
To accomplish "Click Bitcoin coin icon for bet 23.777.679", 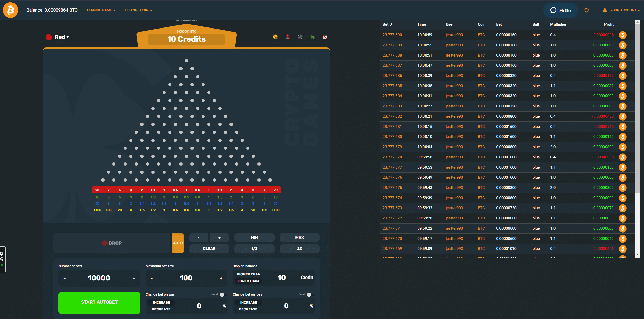I will tap(623, 147).
